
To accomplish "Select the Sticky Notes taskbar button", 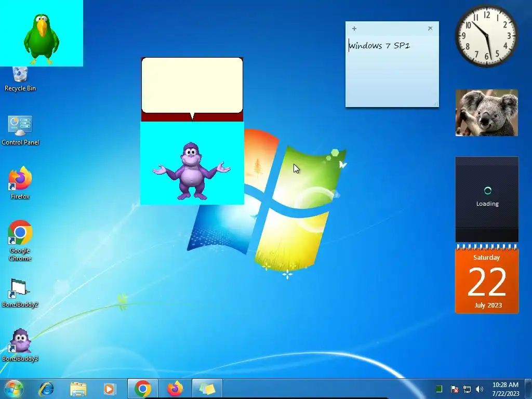I will coord(207,389).
